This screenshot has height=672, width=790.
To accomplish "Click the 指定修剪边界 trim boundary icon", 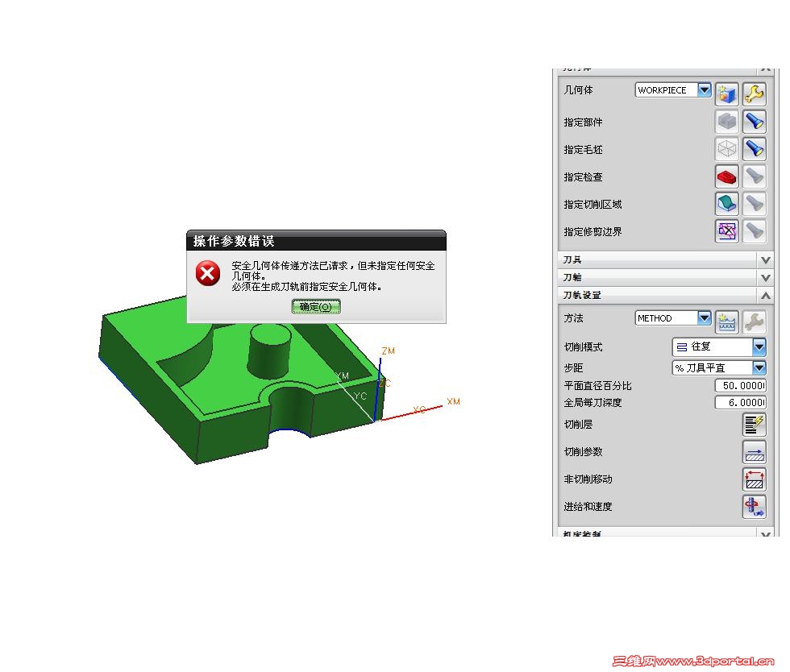I will coord(726,231).
